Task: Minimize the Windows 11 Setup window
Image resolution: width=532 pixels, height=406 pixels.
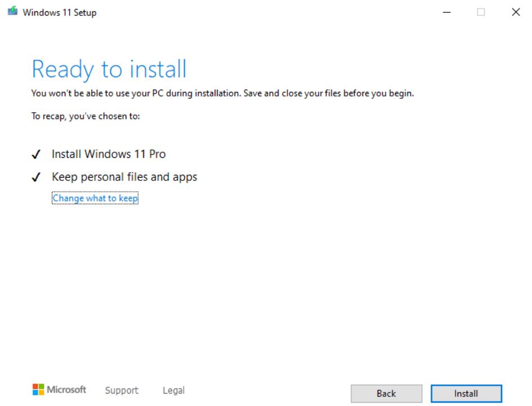Action: (x=447, y=12)
